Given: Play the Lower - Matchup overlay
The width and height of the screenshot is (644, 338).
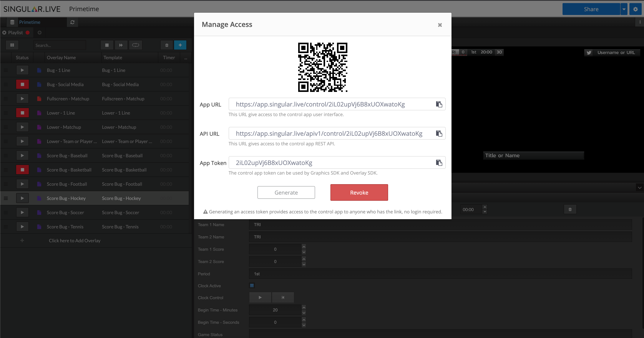Looking at the screenshot, I should [x=22, y=127].
